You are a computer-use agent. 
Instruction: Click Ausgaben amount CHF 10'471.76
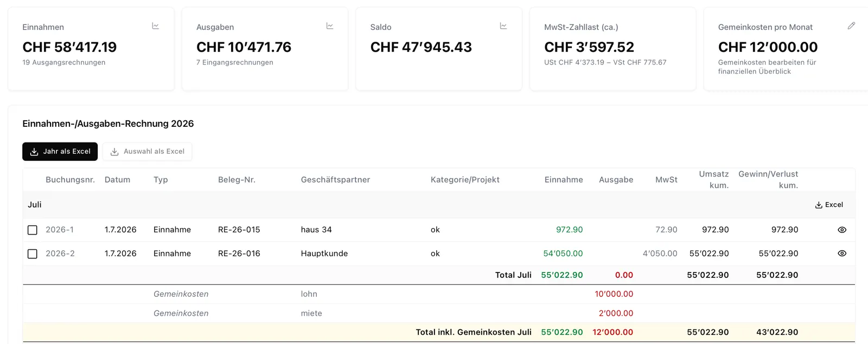coord(244,47)
